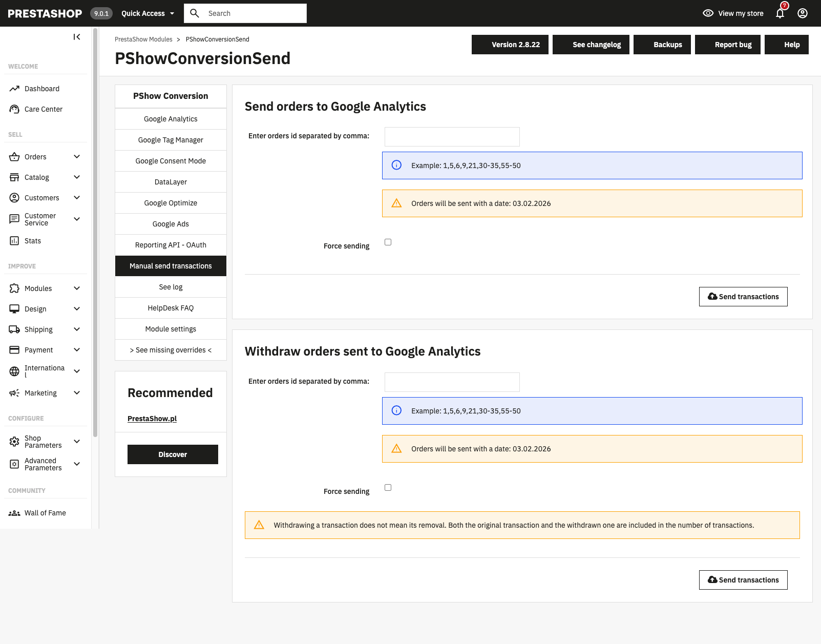The image size is (821, 644).
Task: Click the Stats chart icon
Action: [14, 241]
